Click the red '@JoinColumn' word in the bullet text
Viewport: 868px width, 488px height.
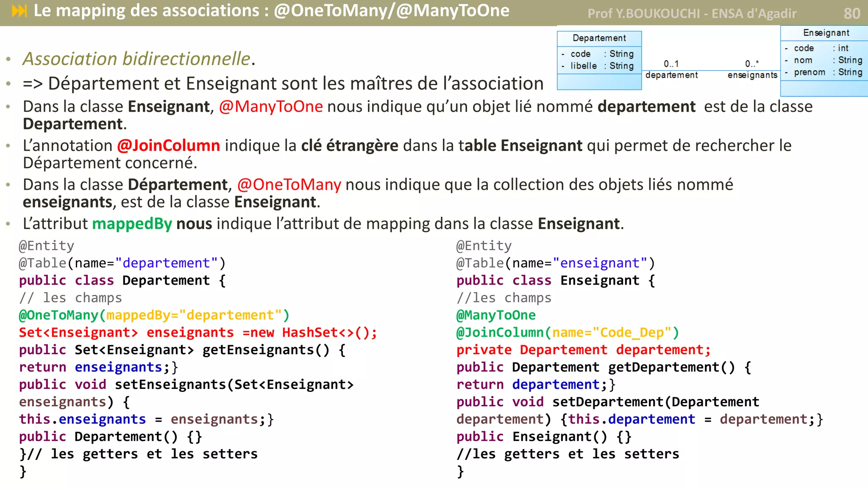point(169,145)
